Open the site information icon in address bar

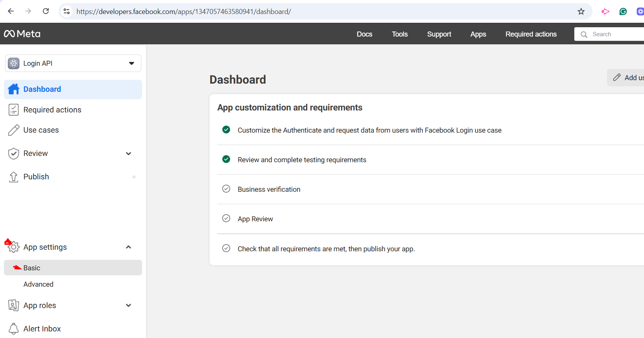point(67,11)
